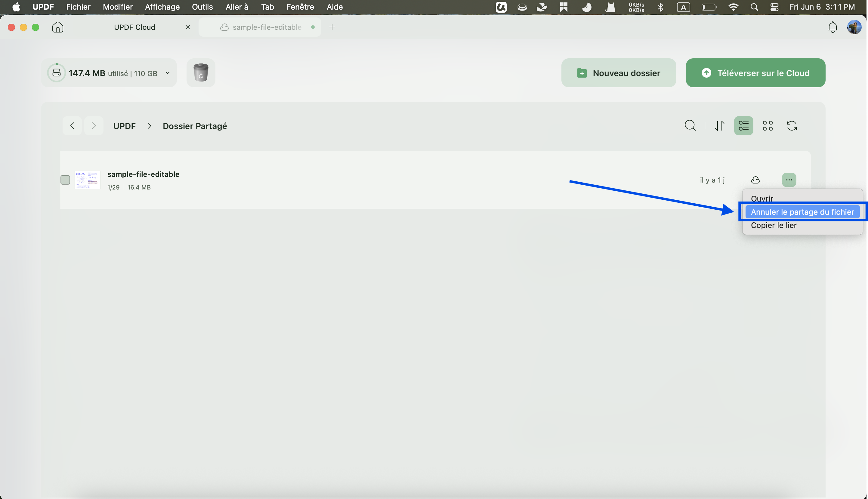Open the Apple menu
Screen dimensions: 868x499
click(16, 7)
